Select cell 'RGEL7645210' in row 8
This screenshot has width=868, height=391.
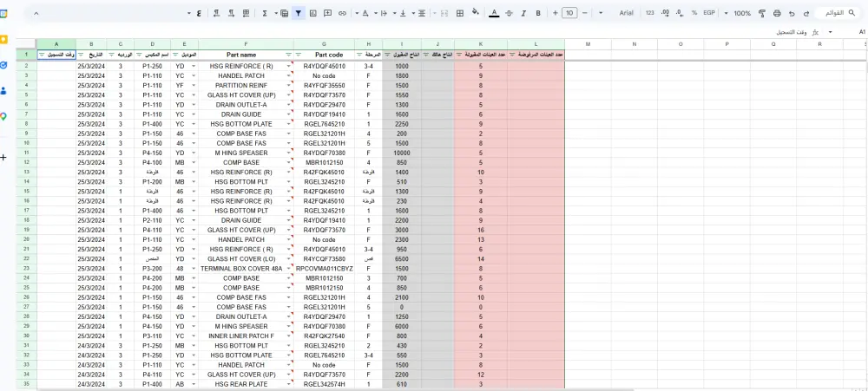pyautogui.click(x=324, y=124)
